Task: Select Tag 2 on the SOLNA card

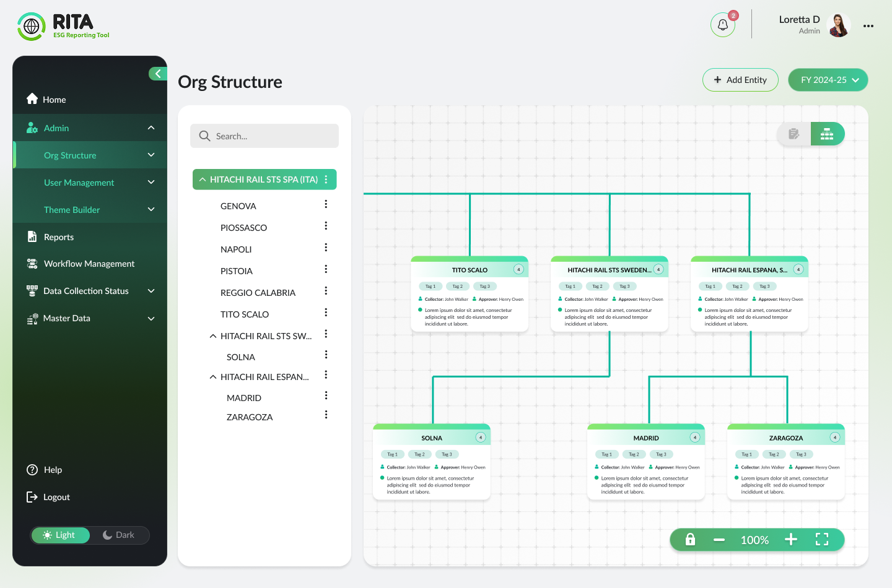Action: [x=419, y=454]
